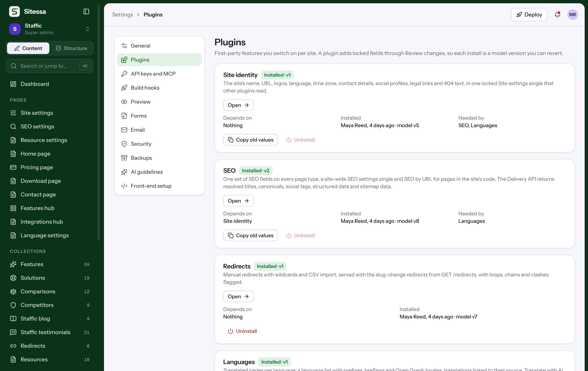Screen dimensions: 588x371
Task: Switch to the Structure tab
Action: (x=71, y=48)
